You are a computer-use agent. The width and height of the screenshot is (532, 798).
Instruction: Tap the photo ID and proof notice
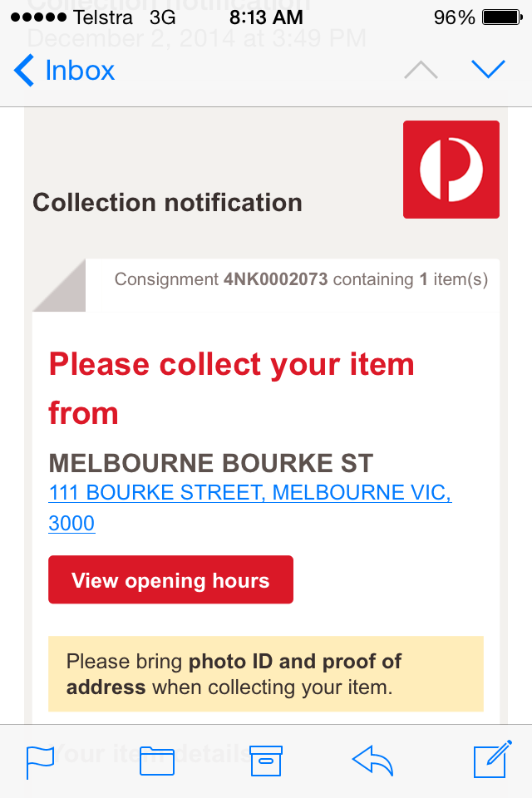pos(266,674)
